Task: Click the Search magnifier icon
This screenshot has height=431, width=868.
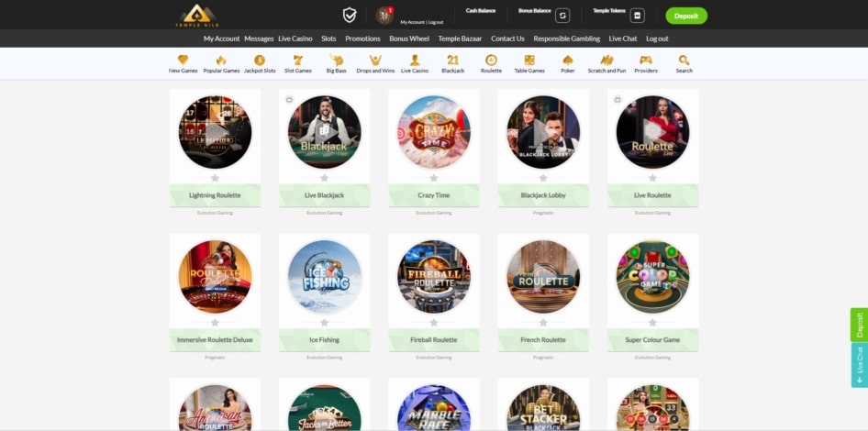Action: [x=684, y=61]
